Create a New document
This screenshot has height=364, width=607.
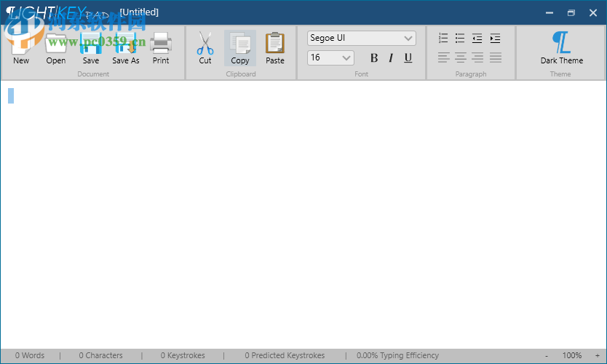tap(21, 48)
